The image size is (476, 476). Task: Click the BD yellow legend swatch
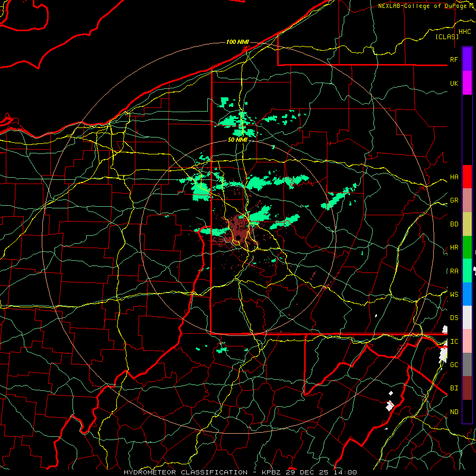[467, 224]
